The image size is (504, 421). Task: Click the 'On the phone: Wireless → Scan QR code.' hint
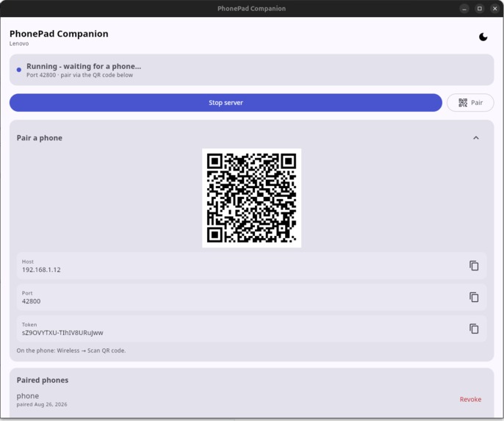click(71, 350)
